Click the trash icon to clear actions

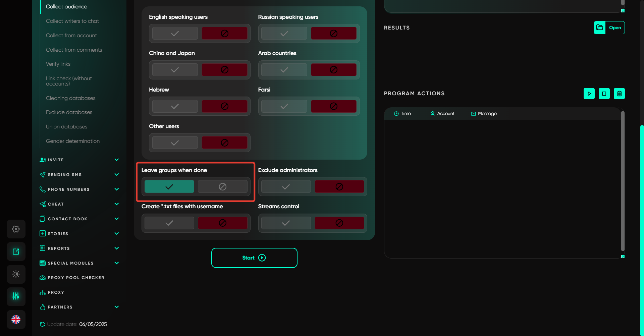(x=619, y=94)
